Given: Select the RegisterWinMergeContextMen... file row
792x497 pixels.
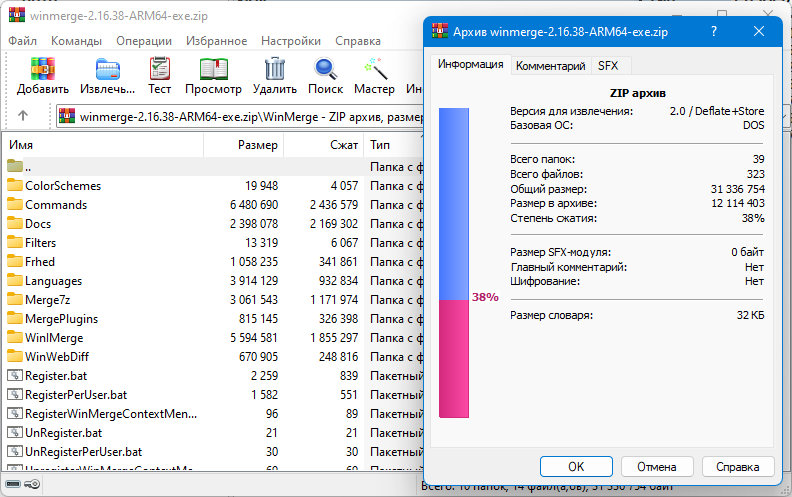Looking at the screenshot, I should click(x=214, y=414).
